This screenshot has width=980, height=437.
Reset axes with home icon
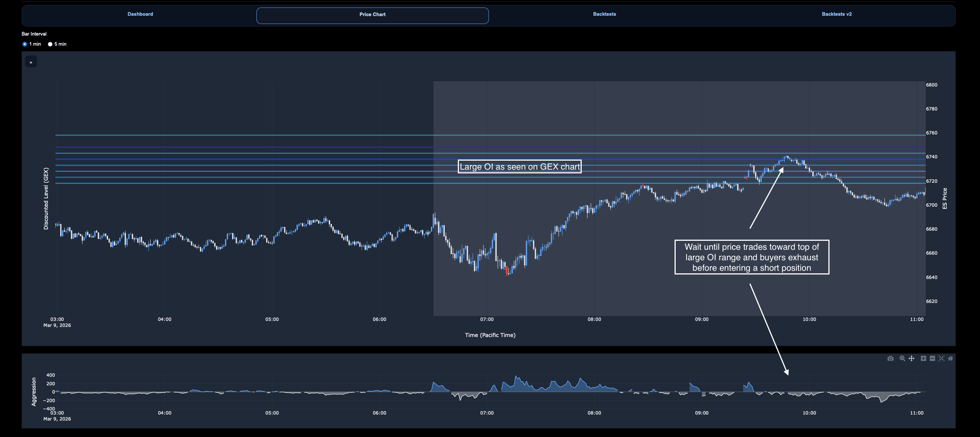pyautogui.click(x=950, y=359)
